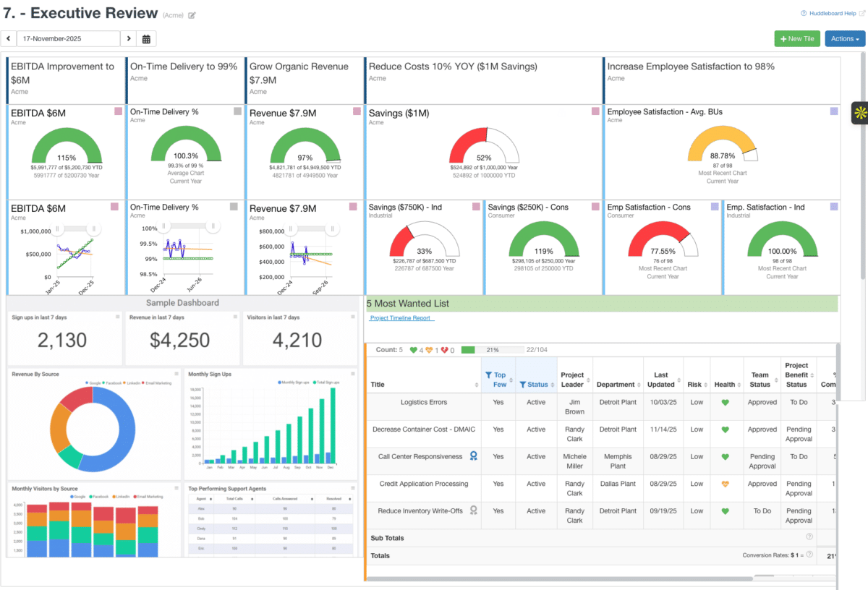Click the award ribbon beside Call Center Responsiveness
This screenshot has width=868, height=590.
(x=474, y=456)
